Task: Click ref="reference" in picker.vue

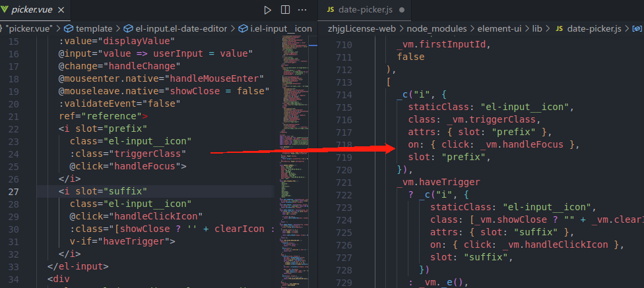Action: tap(103, 116)
